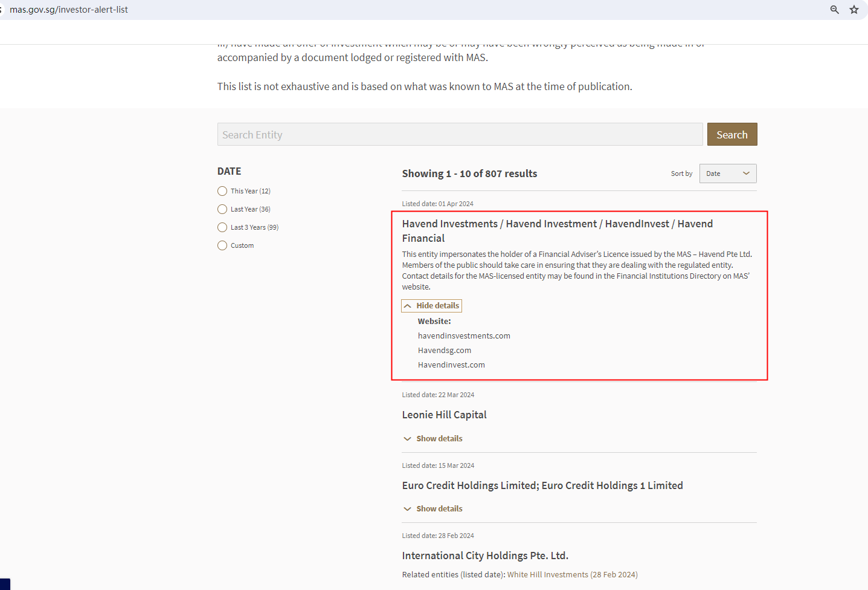Select the This Year date filter
Viewport: 868px width, 590px height.
(x=222, y=191)
